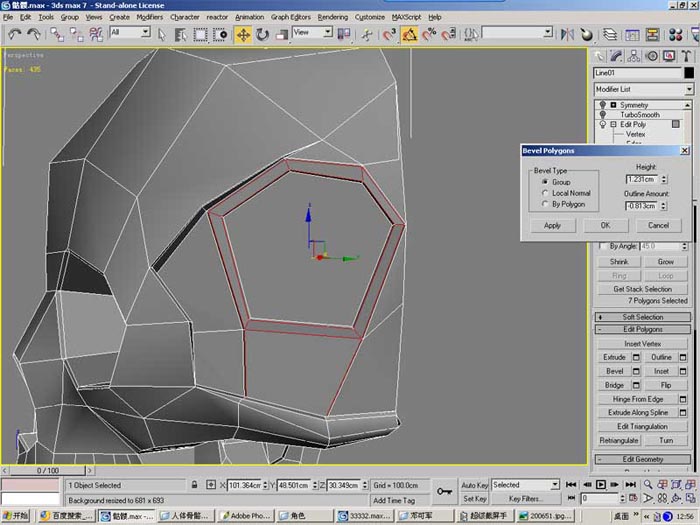Click the Undo arrow icon
Image resolution: width=700 pixels, height=525 pixels.
tap(15, 34)
